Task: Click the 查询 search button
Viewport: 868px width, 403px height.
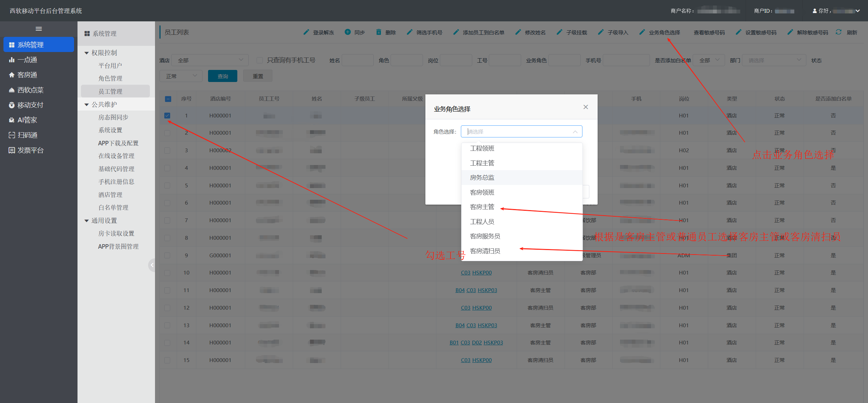Action: [223, 76]
